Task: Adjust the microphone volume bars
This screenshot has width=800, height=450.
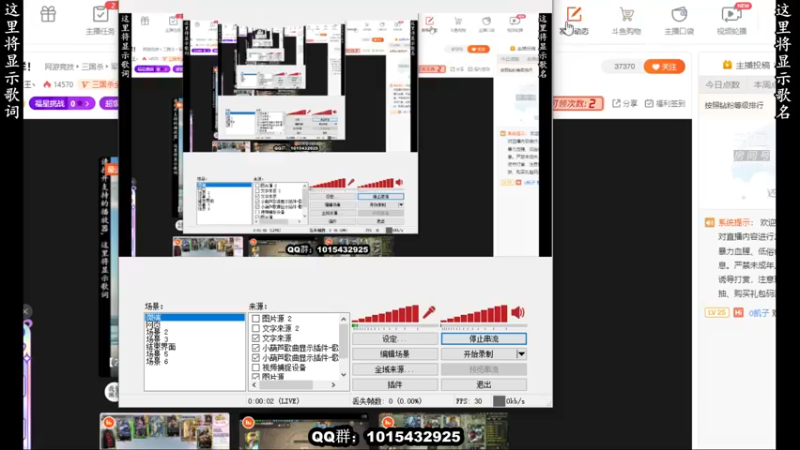Action: pos(386,314)
